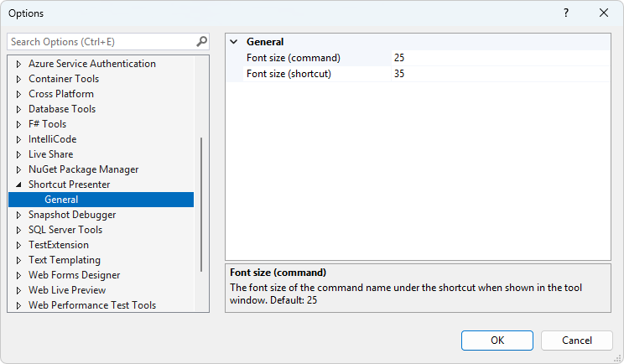Collapse the General property category
624x364 pixels.
point(234,42)
